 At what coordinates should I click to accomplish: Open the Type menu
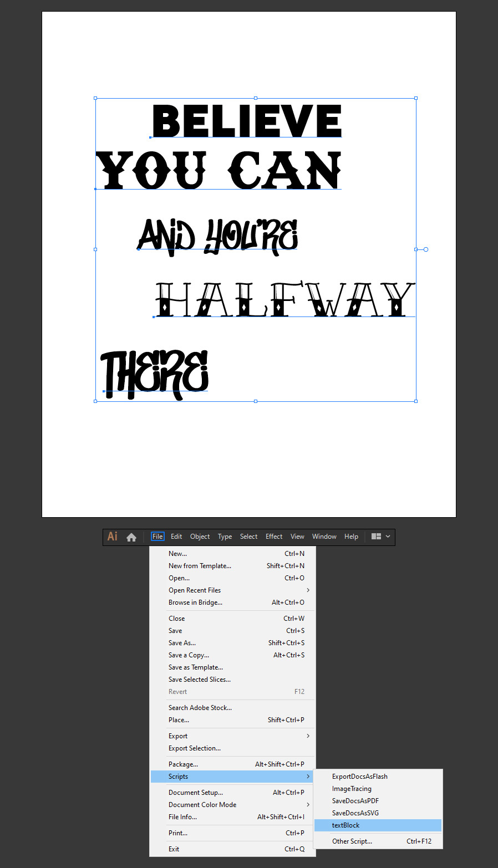click(225, 537)
